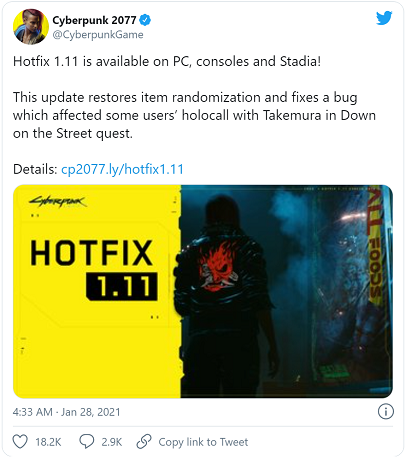Click the HOTFIX heading in the image
The height and width of the screenshot is (460, 406).
click(x=92, y=253)
